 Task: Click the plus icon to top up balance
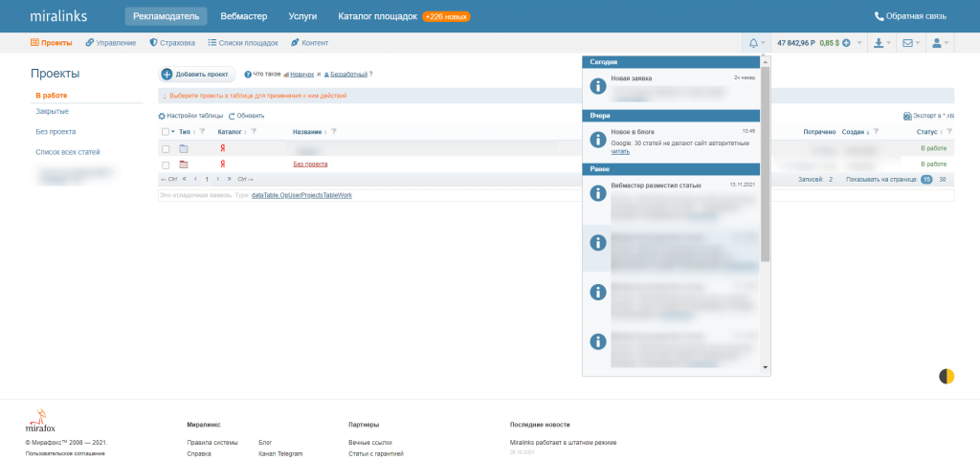click(846, 43)
